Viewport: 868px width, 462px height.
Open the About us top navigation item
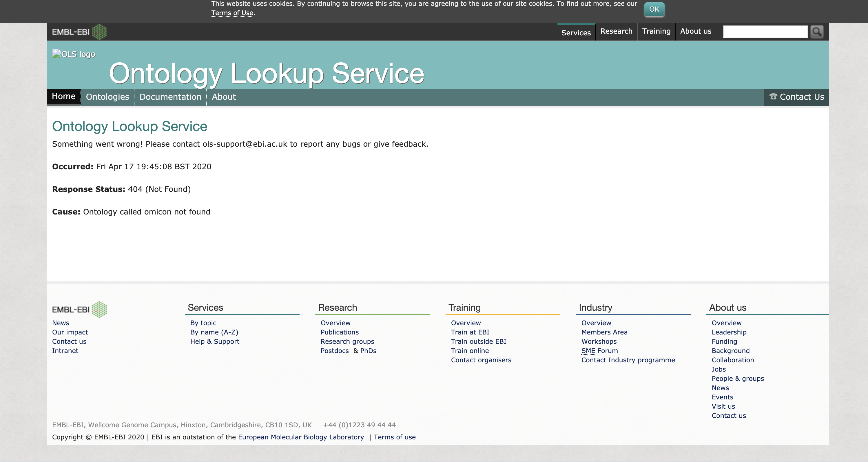[696, 31]
